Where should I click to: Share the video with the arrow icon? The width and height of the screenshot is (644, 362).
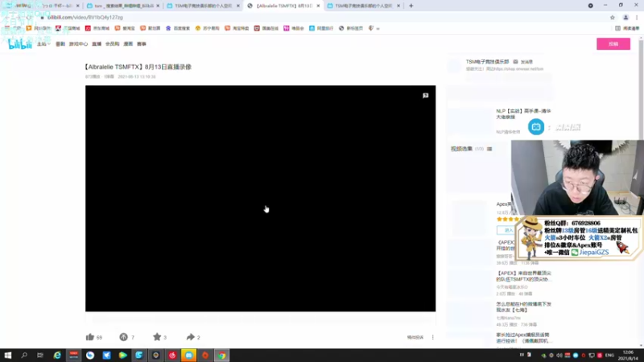190,337
